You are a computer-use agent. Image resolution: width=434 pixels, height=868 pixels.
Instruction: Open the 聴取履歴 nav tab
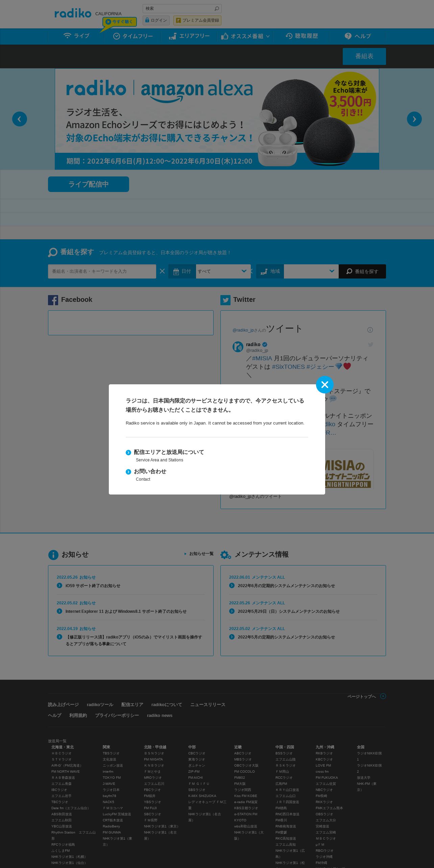pyautogui.click(x=302, y=36)
